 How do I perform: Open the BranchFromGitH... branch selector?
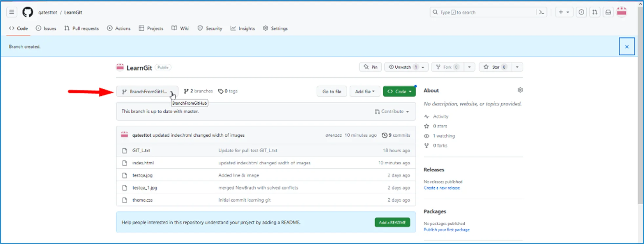click(147, 91)
